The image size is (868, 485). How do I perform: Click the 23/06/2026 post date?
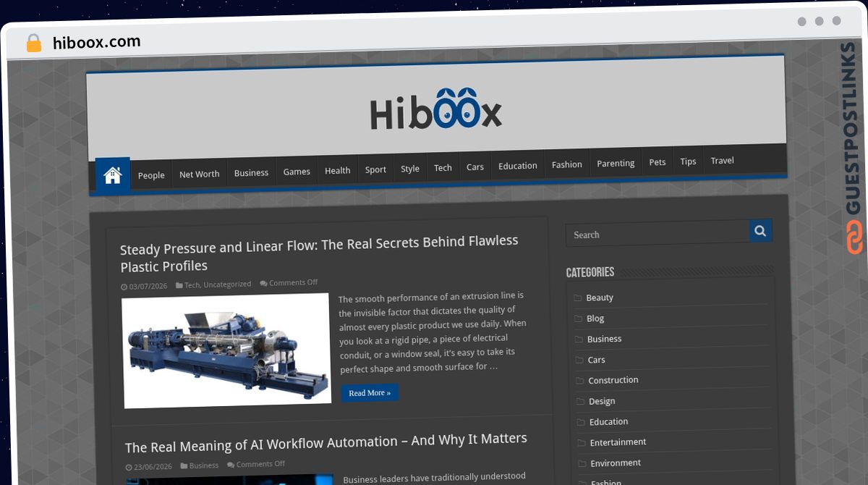point(153,467)
